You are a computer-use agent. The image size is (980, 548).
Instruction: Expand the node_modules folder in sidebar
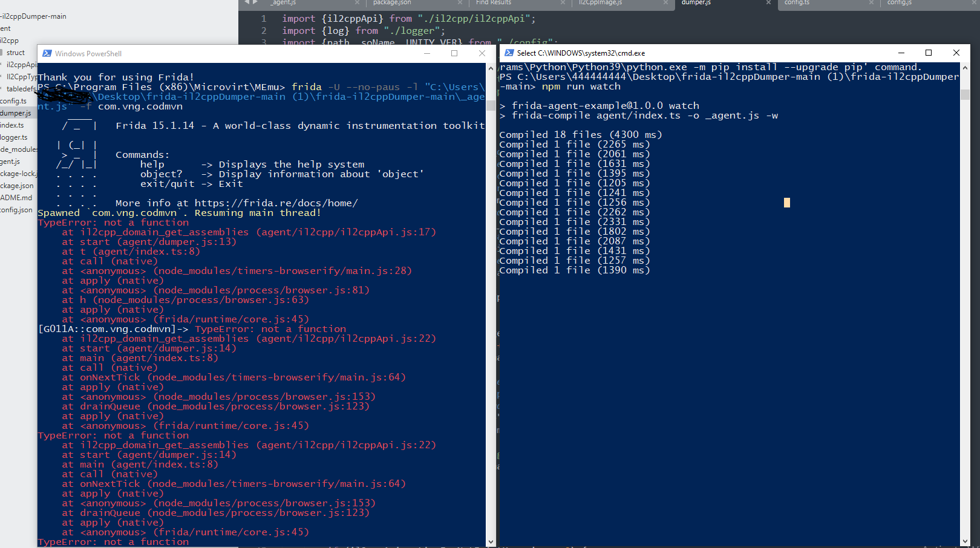tap(19, 149)
